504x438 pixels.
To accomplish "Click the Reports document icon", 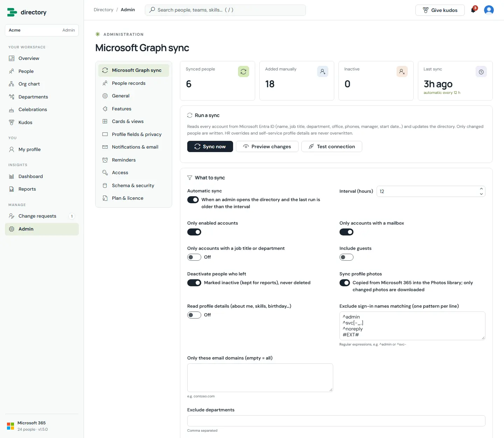I will click(x=12, y=189).
